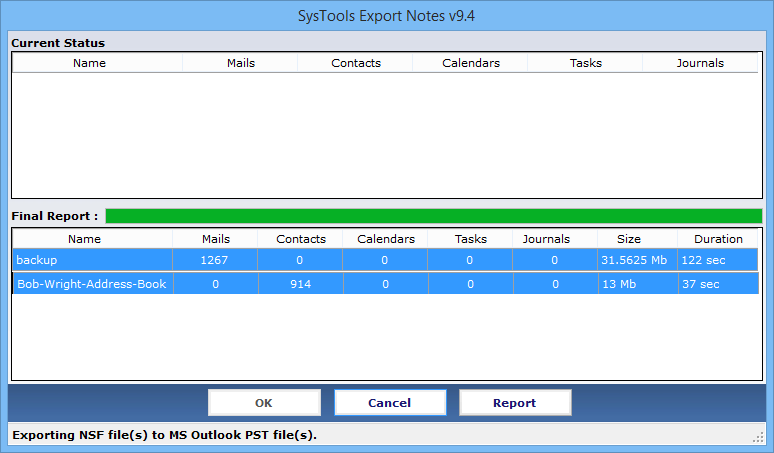Click the 31.5625 Mb size cell

(637, 260)
